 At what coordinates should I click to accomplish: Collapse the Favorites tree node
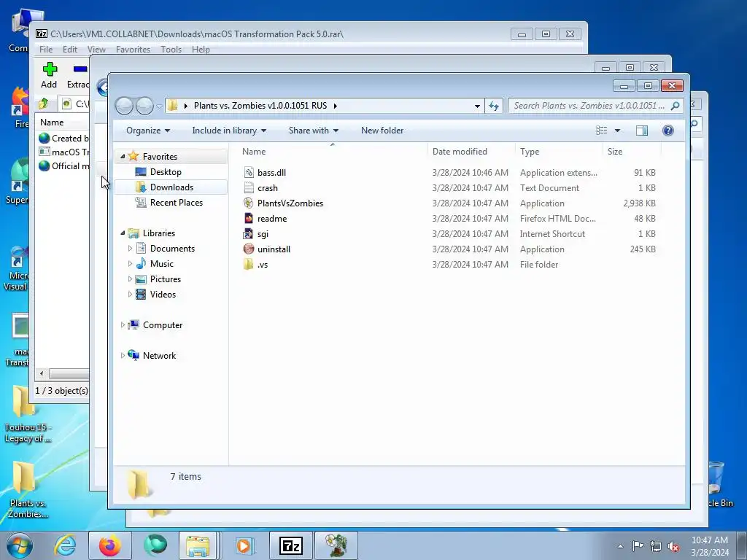click(x=123, y=156)
